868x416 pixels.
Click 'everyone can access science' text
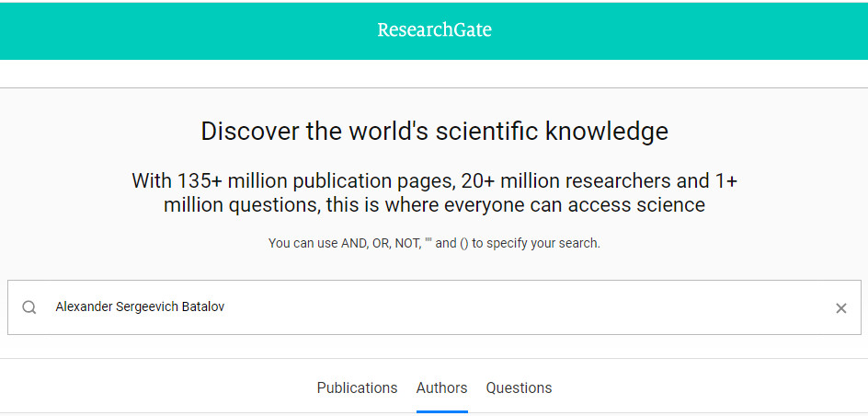pos(575,205)
